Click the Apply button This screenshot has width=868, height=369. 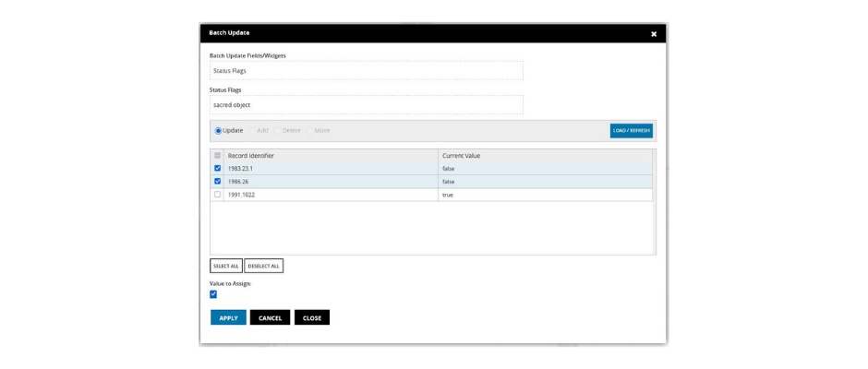coord(228,317)
